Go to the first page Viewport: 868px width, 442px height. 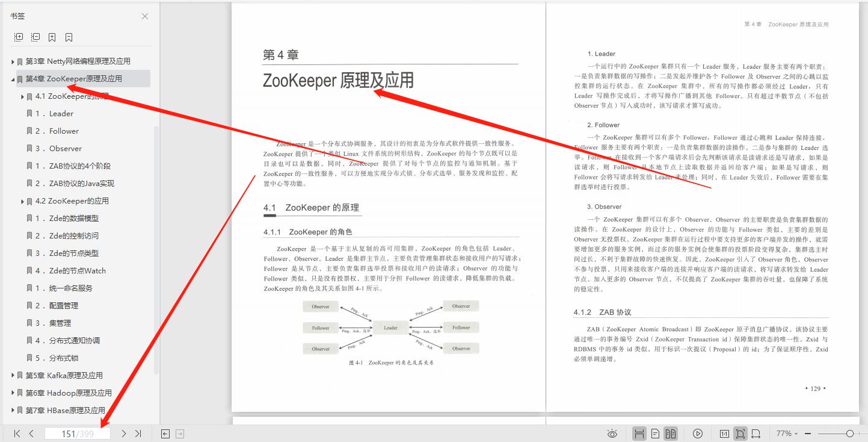(17, 434)
